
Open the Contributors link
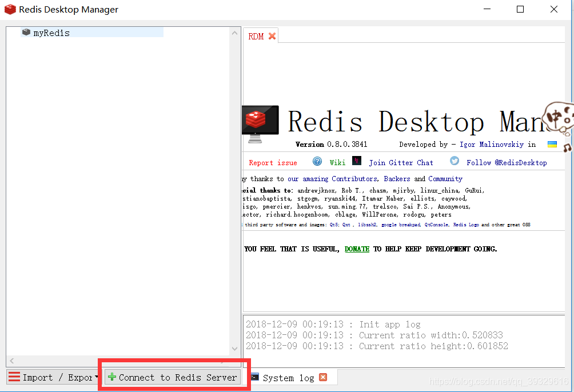354,179
